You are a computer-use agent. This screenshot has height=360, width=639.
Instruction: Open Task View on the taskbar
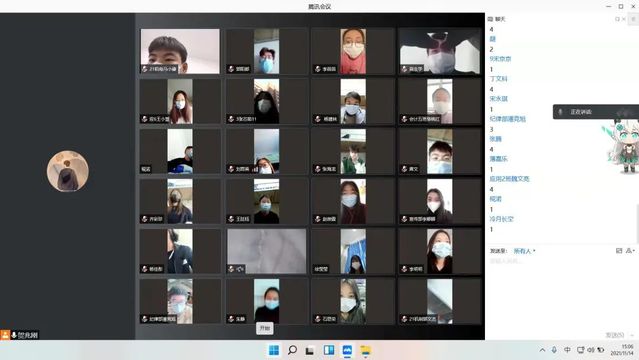click(310, 350)
